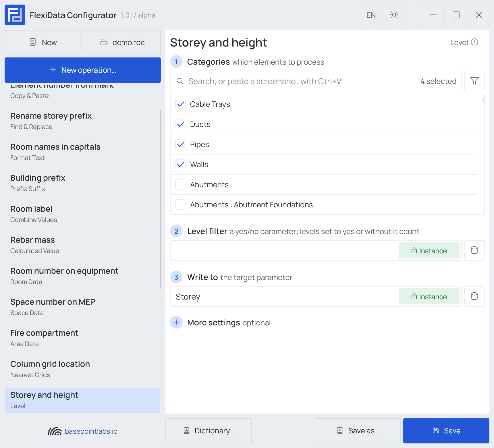The image size is (494, 448).
Task: Open the Dictionary dialog
Action: (209, 431)
